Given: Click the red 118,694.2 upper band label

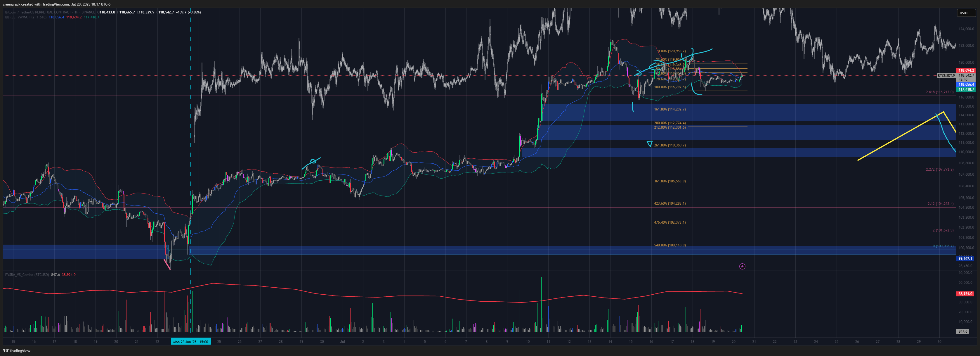Looking at the screenshot, I should pos(966,70).
